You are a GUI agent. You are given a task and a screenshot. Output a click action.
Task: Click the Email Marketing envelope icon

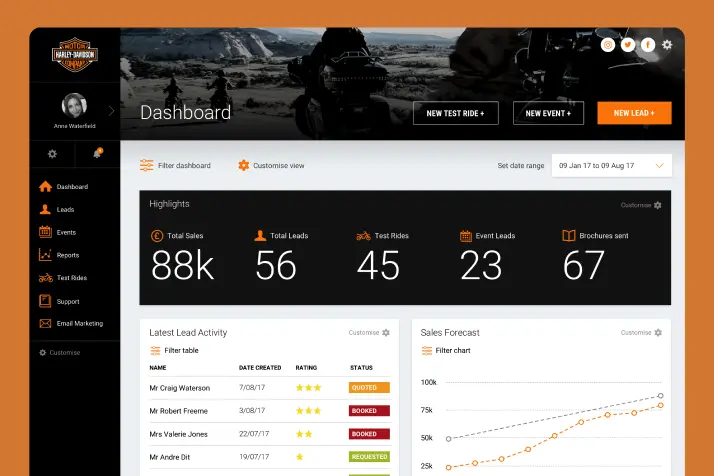coord(45,323)
